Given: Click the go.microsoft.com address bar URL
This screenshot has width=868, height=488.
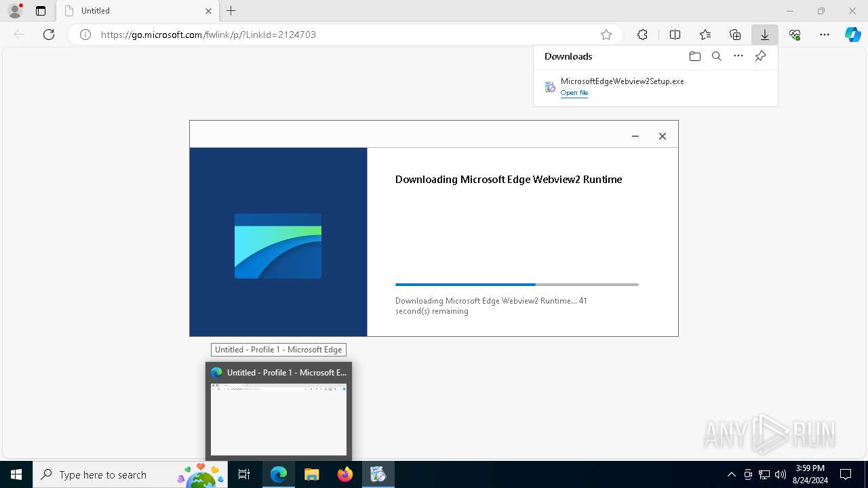Looking at the screenshot, I should click(208, 35).
